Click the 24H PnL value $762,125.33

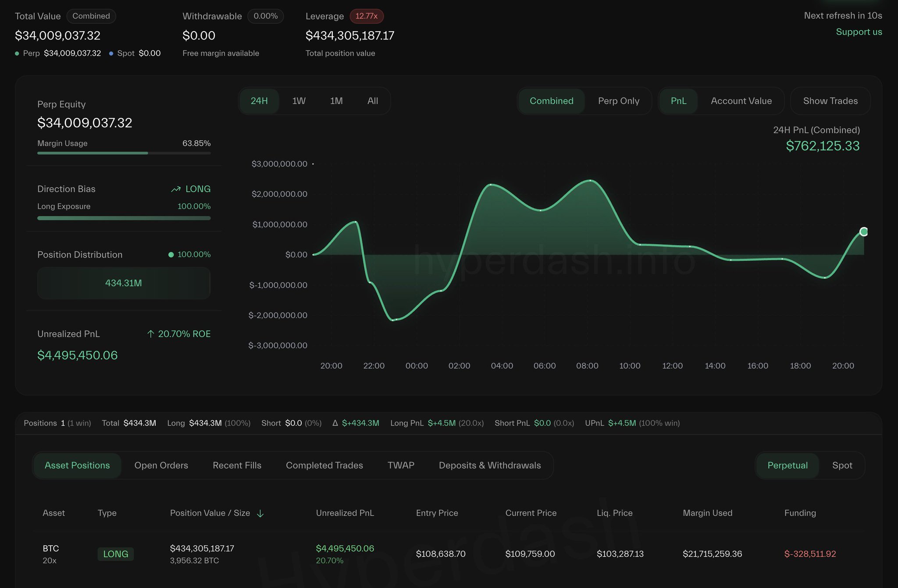tap(823, 146)
